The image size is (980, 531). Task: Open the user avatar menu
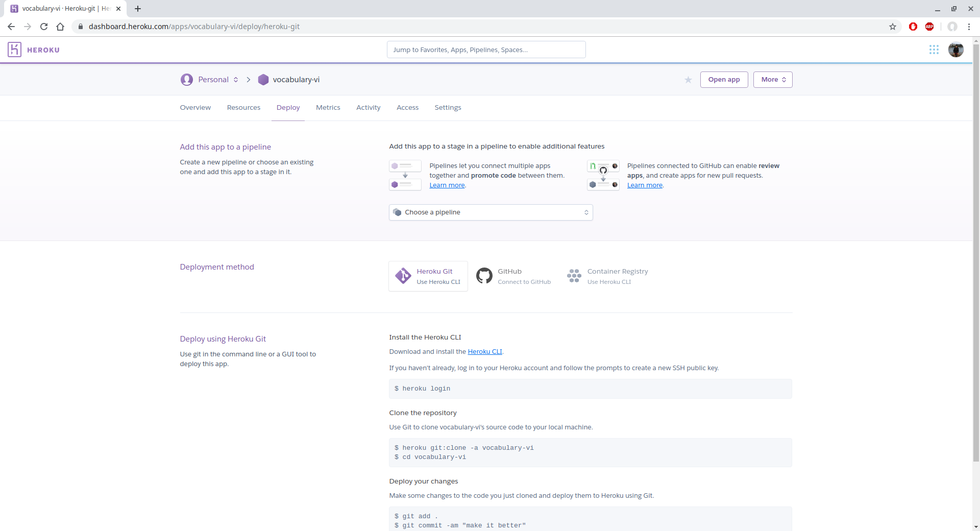point(956,50)
